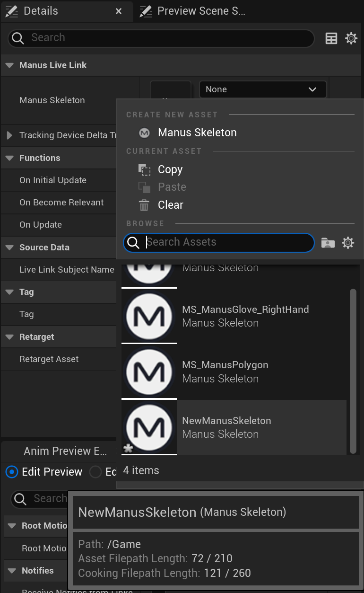The image size is (364, 593).
Task: Collapse the Manus Live Link section
Action: coord(9,65)
